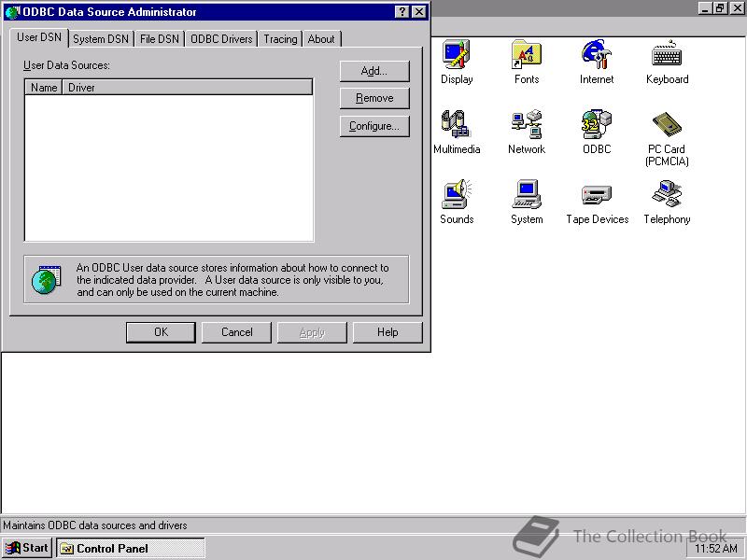Switch to the File DSN tab

pos(160,39)
